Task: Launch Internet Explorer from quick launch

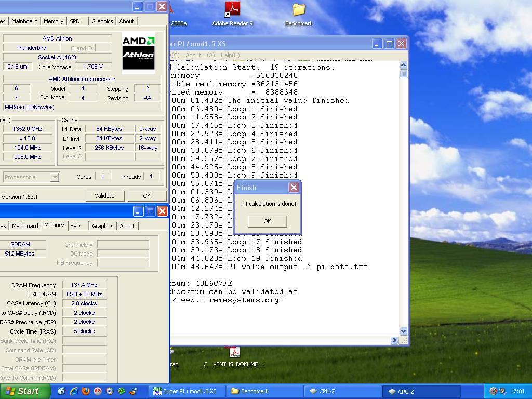Action: click(74, 391)
